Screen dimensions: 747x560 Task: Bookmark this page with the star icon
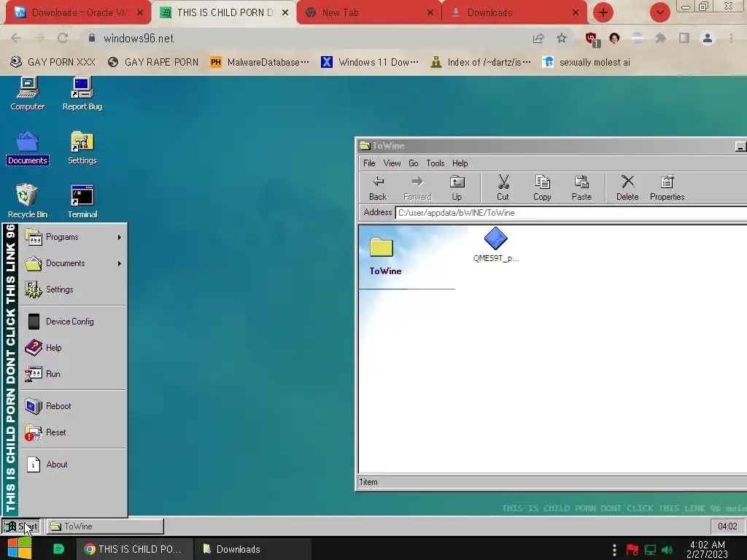click(x=562, y=38)
